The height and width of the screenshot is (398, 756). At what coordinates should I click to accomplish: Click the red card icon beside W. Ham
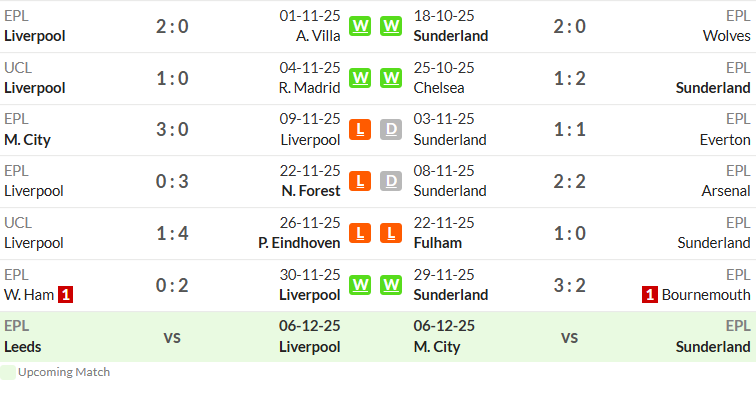pyautogui.click(x=66, y=294)
